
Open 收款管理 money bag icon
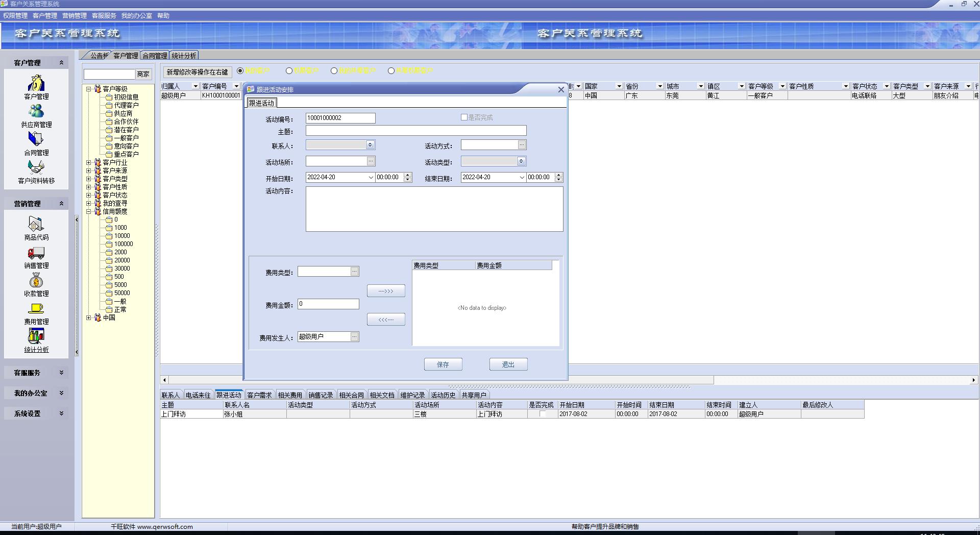(x=36, y=281)
